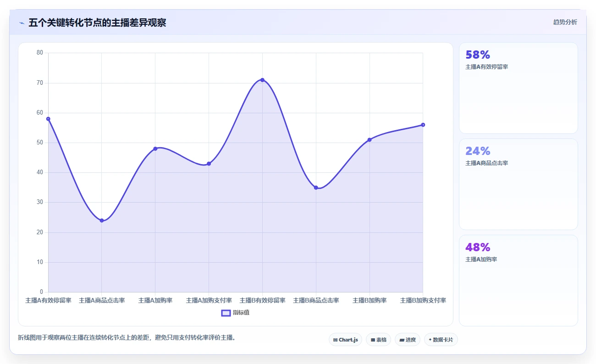Click the y-axis tick label 70

(x=40, y=83)
